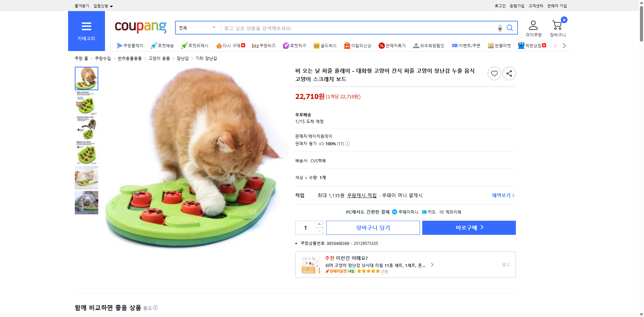Open the 이달의신상 section icon
The image size is (644, 317).
347,46
